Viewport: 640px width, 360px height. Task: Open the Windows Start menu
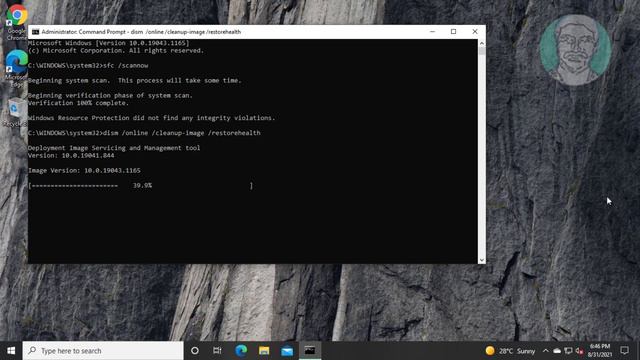(x=11, y=351)
